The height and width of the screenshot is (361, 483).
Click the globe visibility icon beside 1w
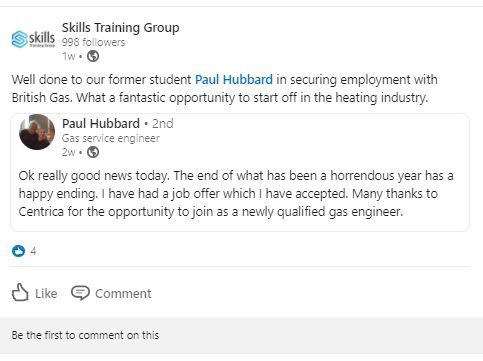coord(93,56)
